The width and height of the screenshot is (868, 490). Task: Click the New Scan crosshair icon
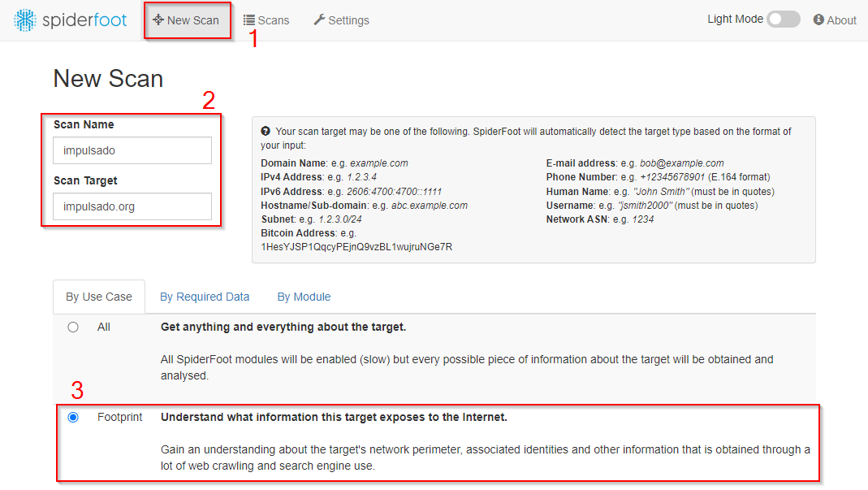pos(158,20)
